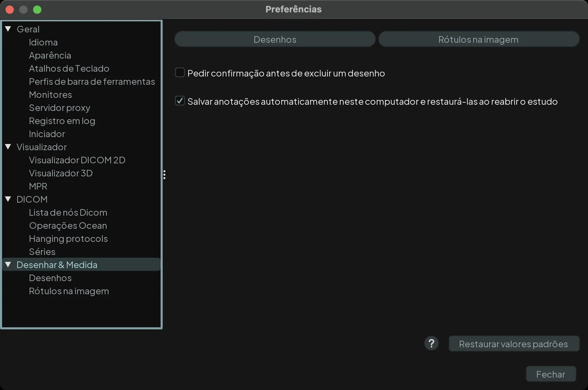
Task: Click the Visualizador category label
Action: pos(42,147)
